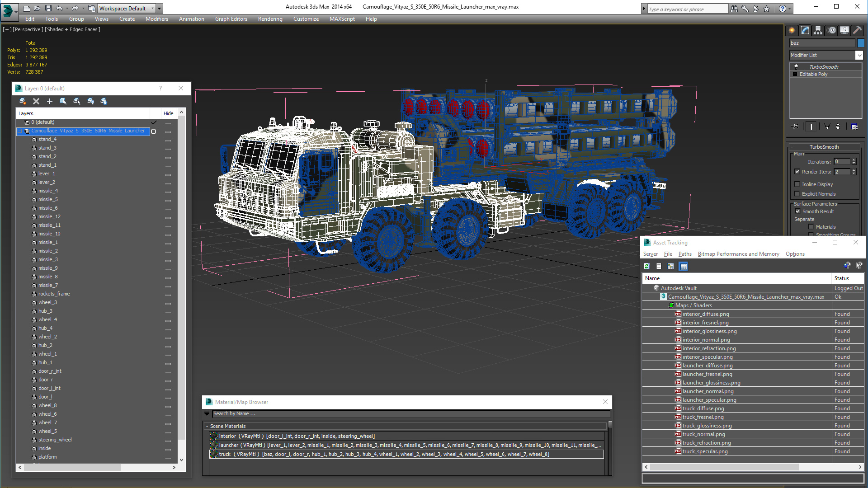The height and width of the screenshot is (488, 868).
Task: Click Remove Modifier trash icon
Action: (838, 127)
